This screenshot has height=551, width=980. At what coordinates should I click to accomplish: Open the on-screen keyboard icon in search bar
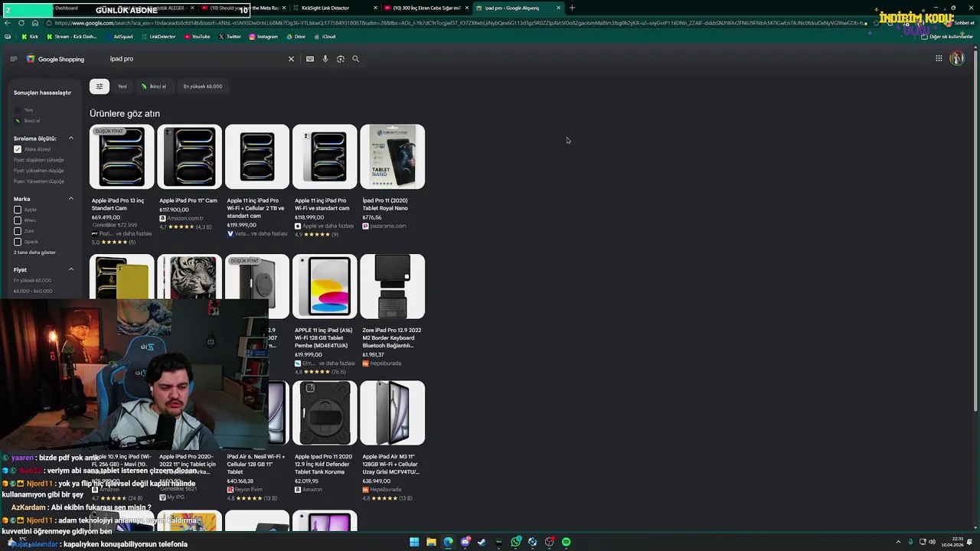310,59
